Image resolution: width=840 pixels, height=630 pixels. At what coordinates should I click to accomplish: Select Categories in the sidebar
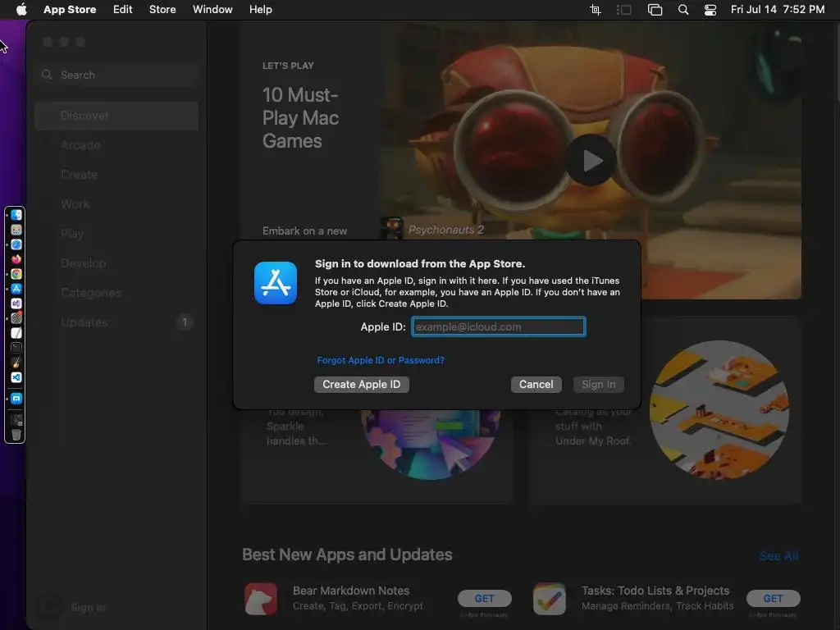[x=116, y=293]
